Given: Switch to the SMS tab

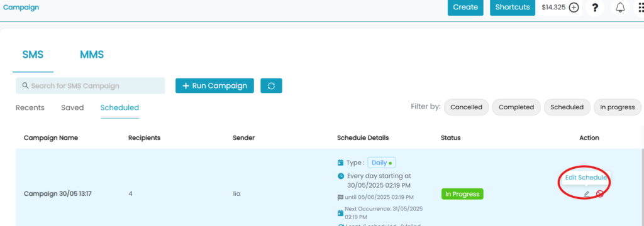Looking at the screenshot, I should coord(33,55).
